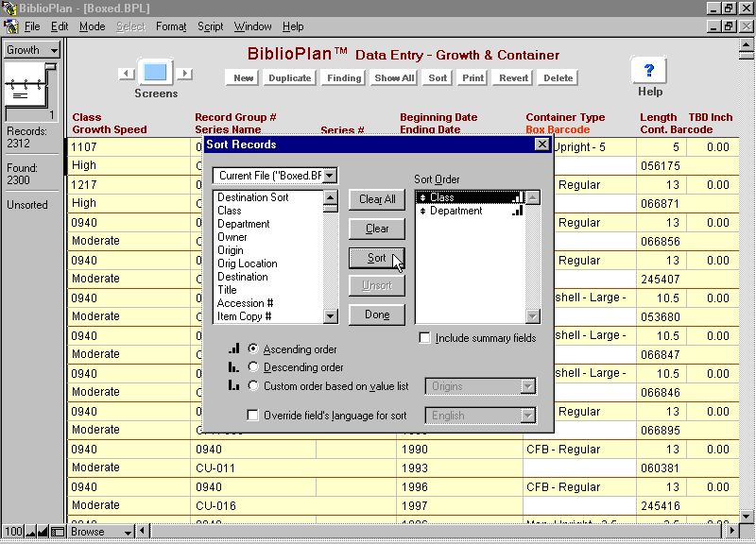Click the 100 zoom percentage box

pyautogui.click(x=13, y=532)
